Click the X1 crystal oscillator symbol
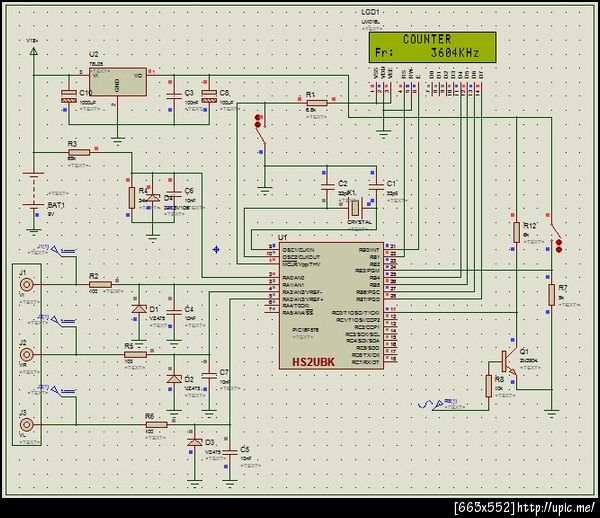Viewport: 600px width, 518px height. [355, 208]
